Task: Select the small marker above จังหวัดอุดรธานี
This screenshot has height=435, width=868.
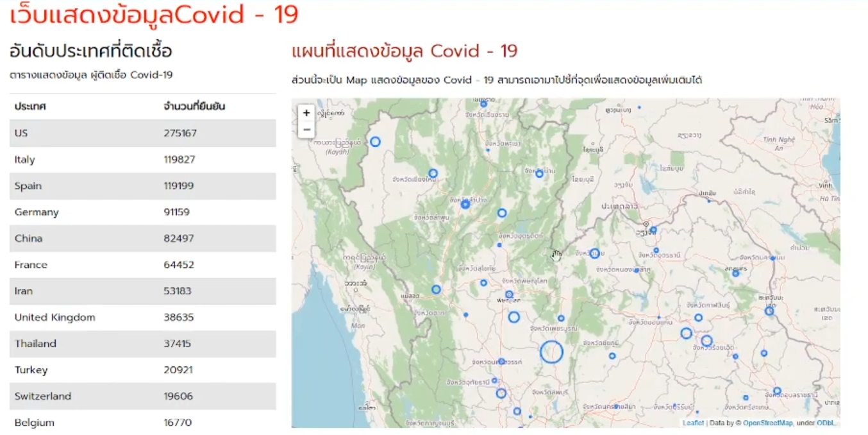Action: click(656, 250)
